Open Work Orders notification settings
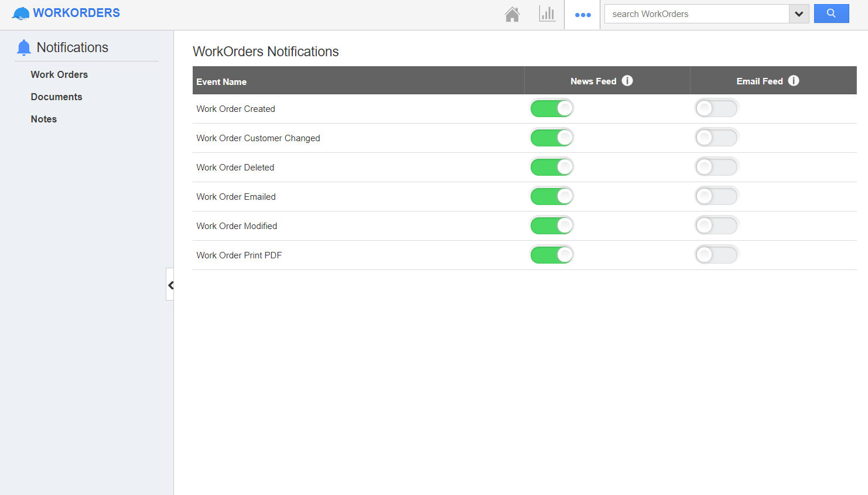868x495 pixels. [x=59, y=74]
